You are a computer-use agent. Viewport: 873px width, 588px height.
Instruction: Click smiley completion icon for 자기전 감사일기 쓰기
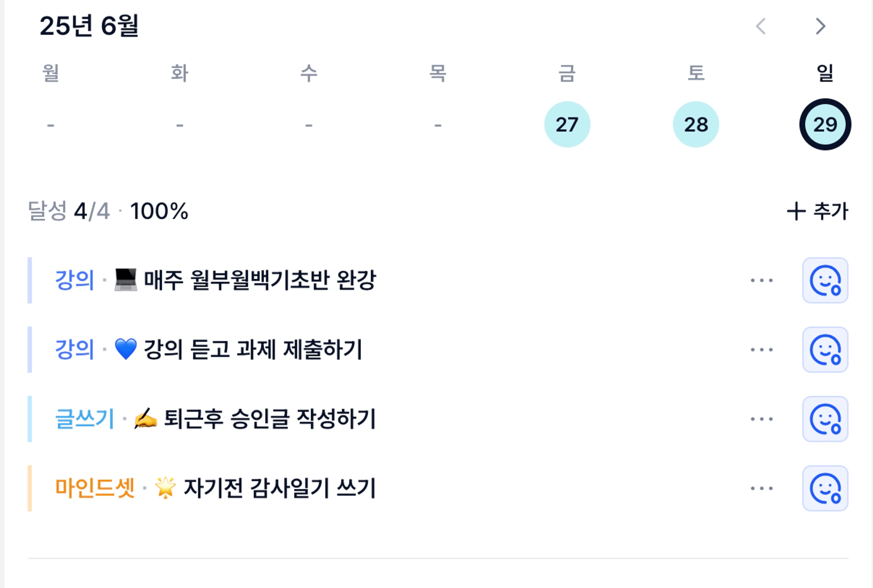point(825,488)
